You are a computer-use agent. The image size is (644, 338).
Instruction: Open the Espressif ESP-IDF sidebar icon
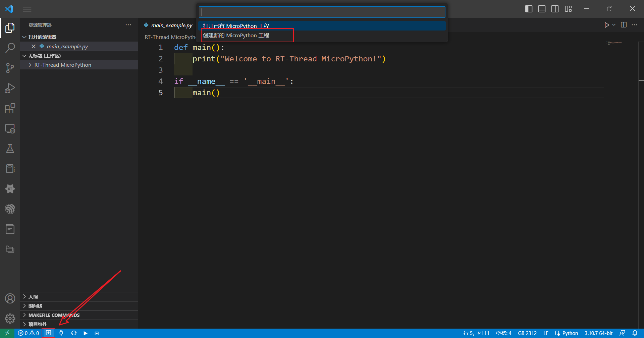(10, 209)
